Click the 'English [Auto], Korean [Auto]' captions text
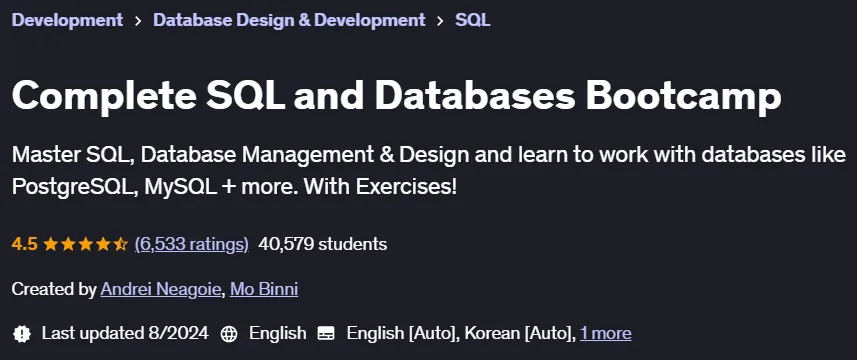The image size is (857, 360). 461,333
